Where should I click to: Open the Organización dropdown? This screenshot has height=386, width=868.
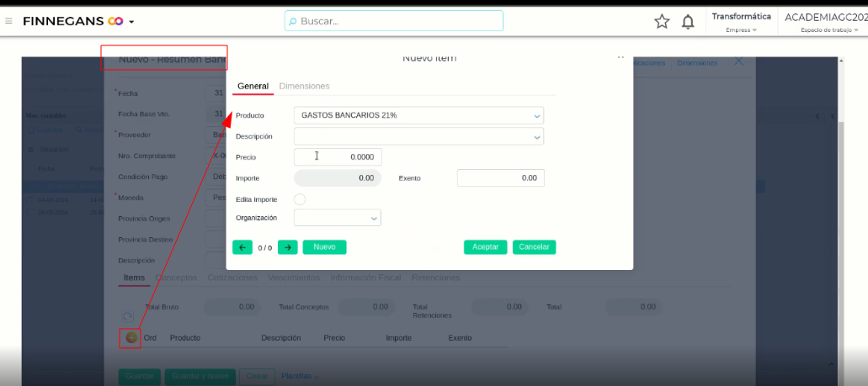(374, 219)
